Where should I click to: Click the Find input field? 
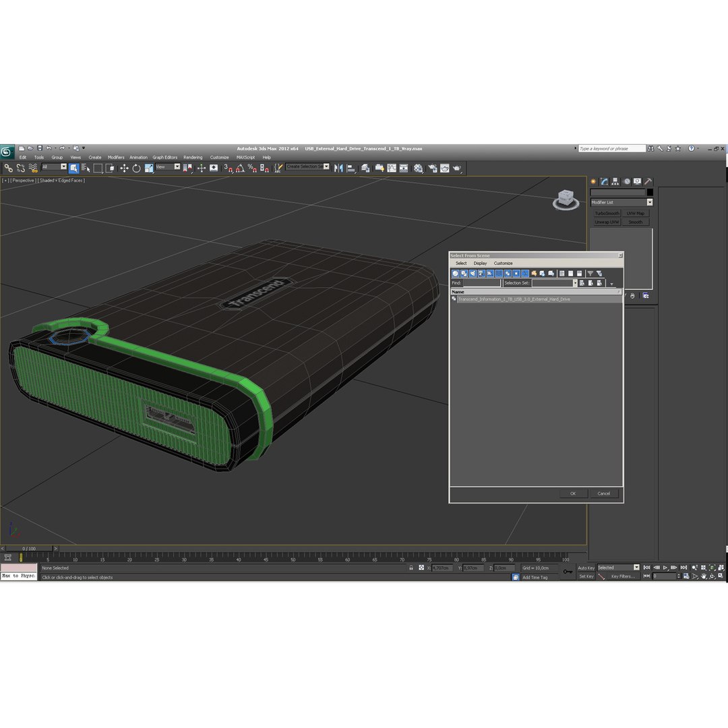481,282
